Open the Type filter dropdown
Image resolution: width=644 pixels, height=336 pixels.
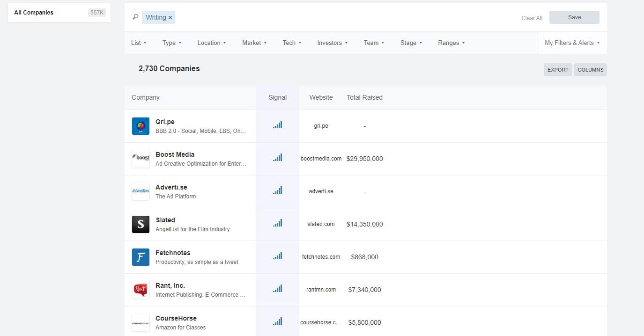point(172,43)
